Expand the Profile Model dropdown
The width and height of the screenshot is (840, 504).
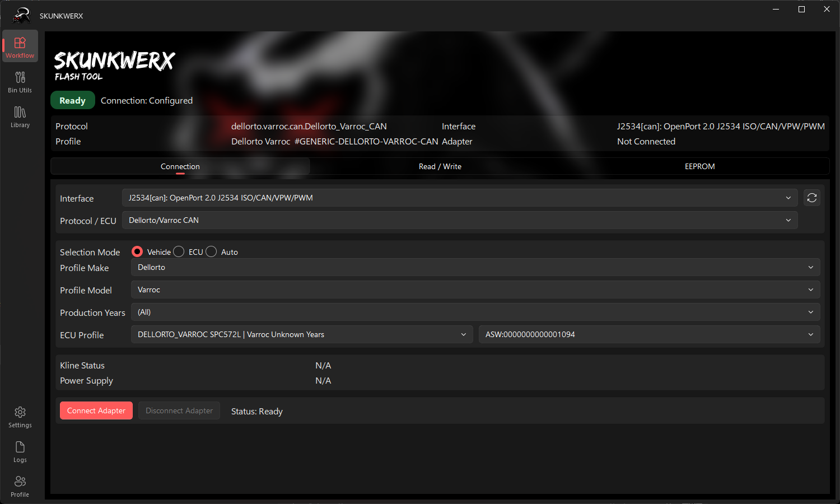[475, 290]
